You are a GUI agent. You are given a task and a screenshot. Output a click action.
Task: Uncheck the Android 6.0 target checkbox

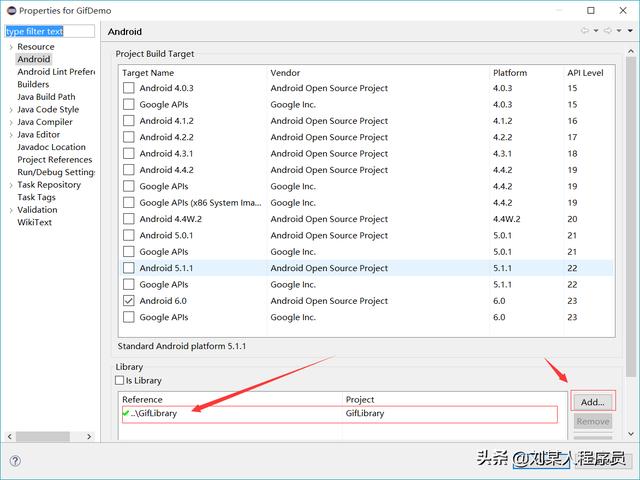(129, 300)
